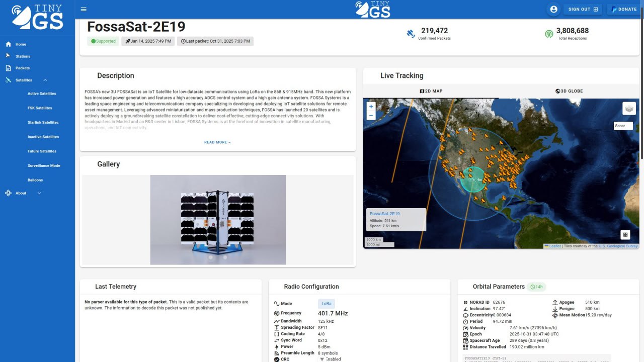Click the Epoch value 2025-10-31 03:47:48 UTC
Viewport: 644px width, 362px height.
tap(534, 334)
